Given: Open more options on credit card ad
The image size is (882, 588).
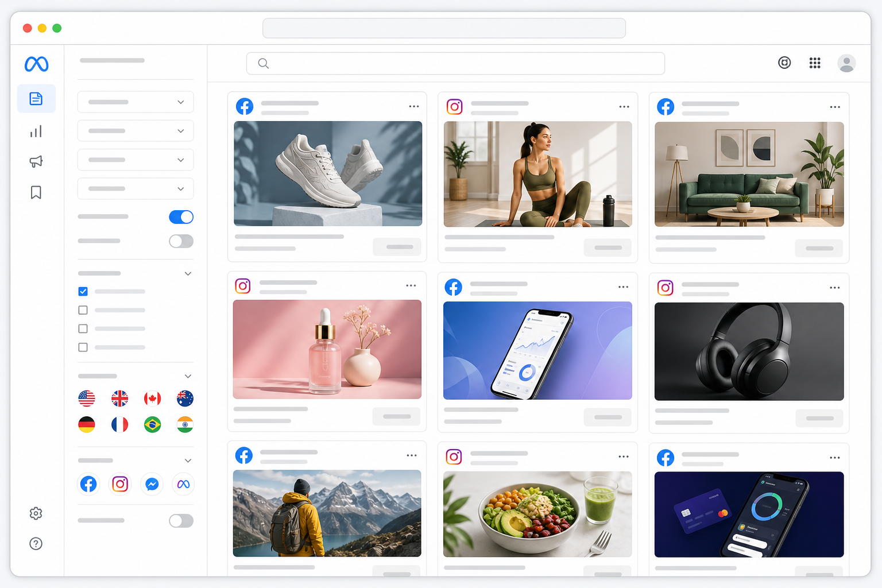Looking at the screenshot, I should (835, 458).
